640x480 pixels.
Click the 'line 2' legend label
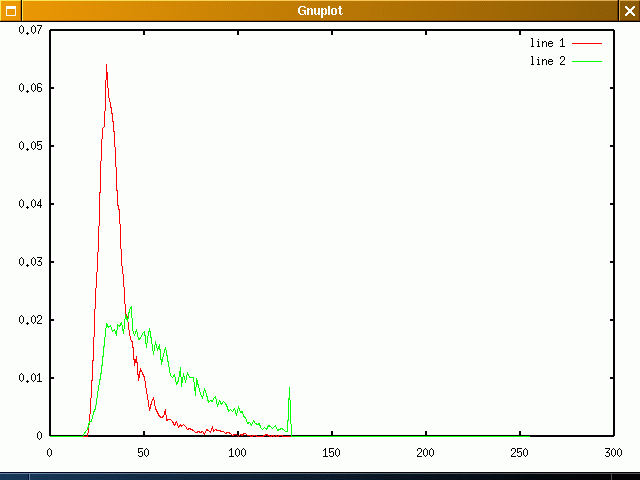[x=547, y=62]
